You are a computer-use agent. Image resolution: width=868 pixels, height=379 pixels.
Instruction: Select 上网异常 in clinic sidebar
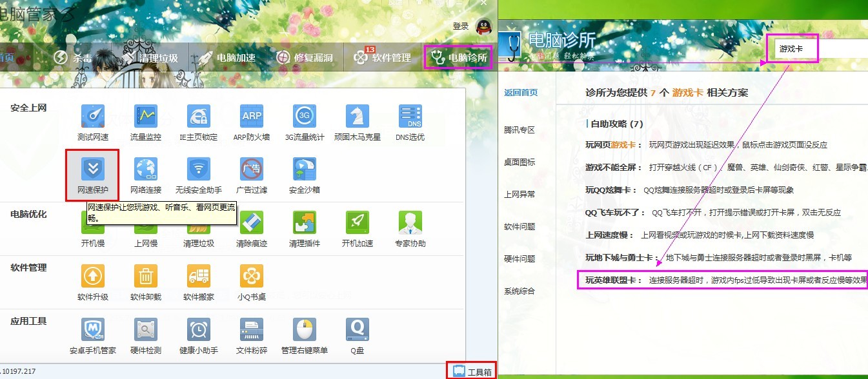(520, 194)
